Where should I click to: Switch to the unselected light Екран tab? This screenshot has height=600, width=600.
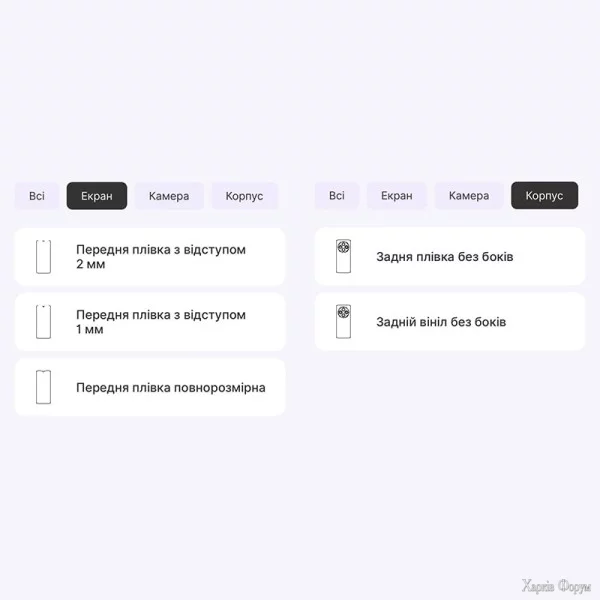pyautogui.click(x=396, y=196)
